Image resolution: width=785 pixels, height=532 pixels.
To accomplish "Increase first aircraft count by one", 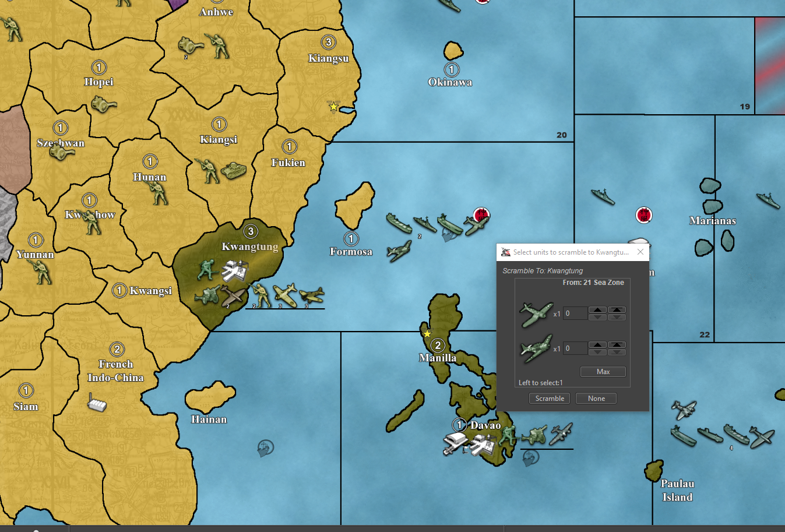I will coord(597,310).
